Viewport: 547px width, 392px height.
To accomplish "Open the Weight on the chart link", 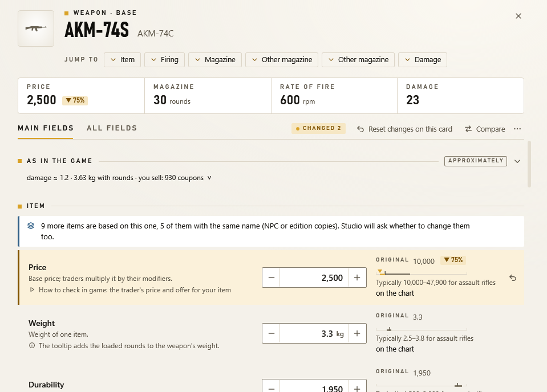I will coord(395,349).
